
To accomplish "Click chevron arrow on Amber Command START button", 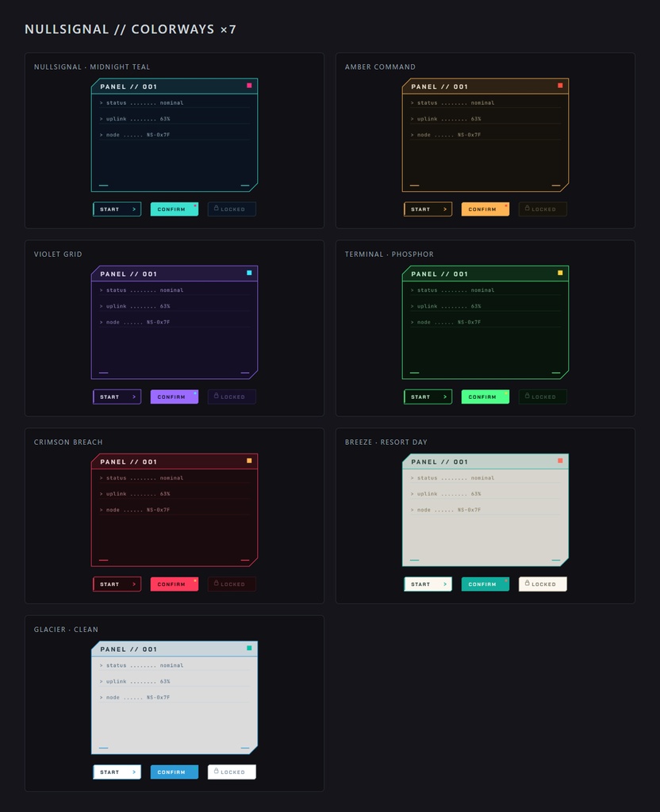I will coord(444,209).
